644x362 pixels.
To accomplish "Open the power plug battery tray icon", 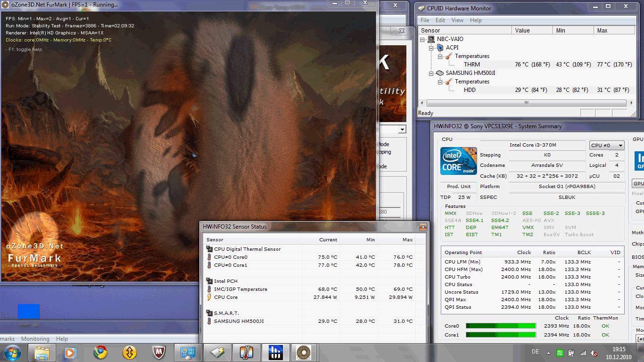I will (571, 353).
